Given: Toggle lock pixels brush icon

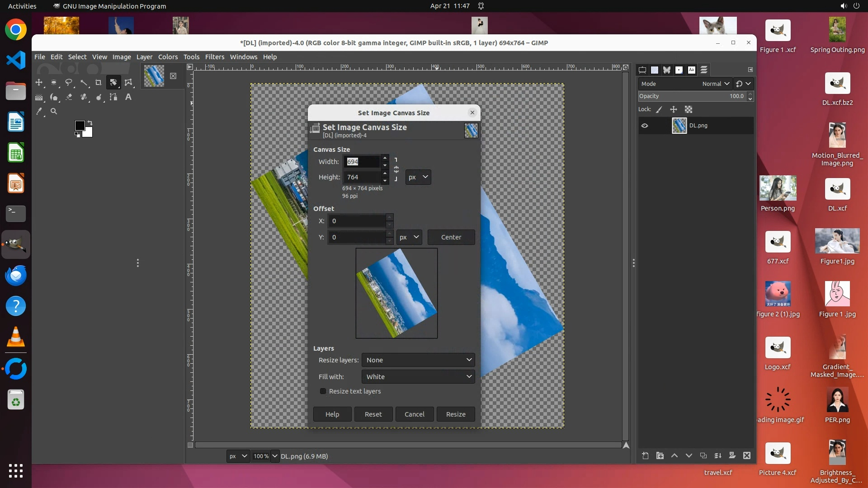Looking at the screenshot, I should pyautogui.click(x=659, y=109).
